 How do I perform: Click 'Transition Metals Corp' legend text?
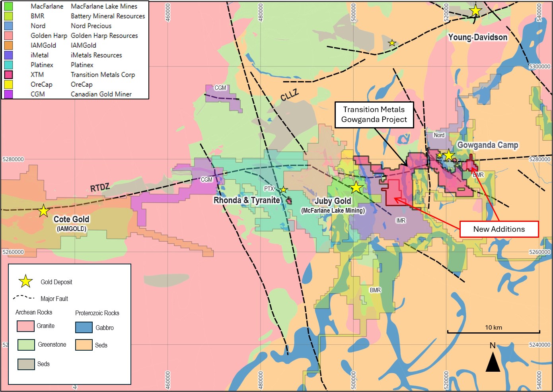pyautogui.click(x=103, y=75)
